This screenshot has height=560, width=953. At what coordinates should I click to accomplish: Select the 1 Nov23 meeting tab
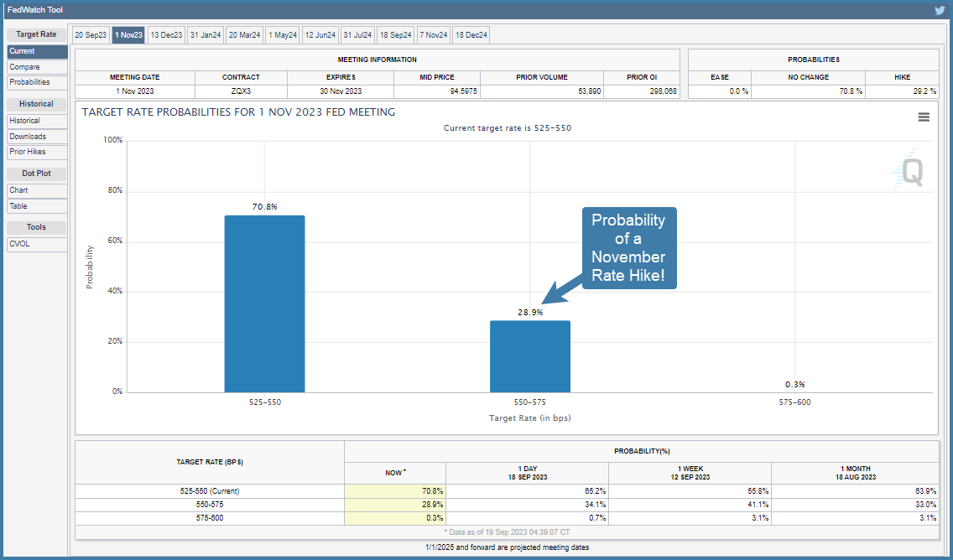coord(129,35)
